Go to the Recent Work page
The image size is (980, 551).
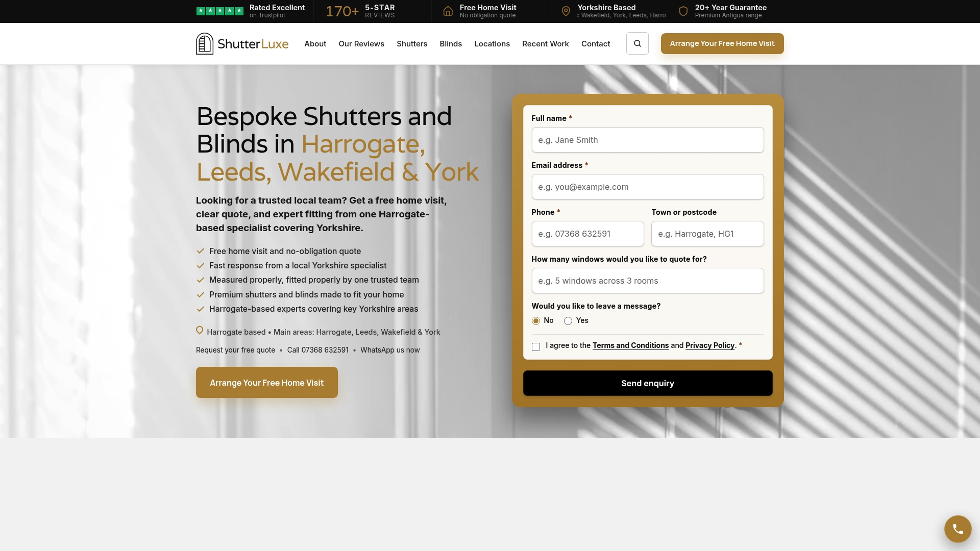545,44
